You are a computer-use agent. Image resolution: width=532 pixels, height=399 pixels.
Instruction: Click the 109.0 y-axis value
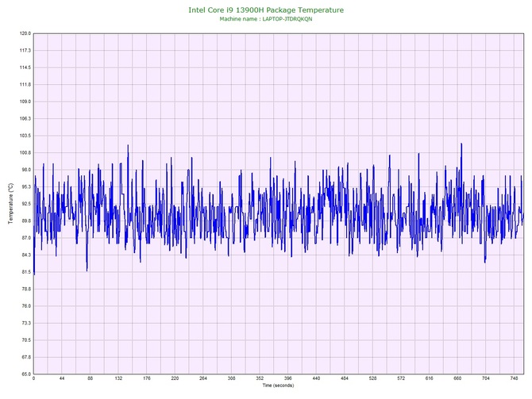25,102
